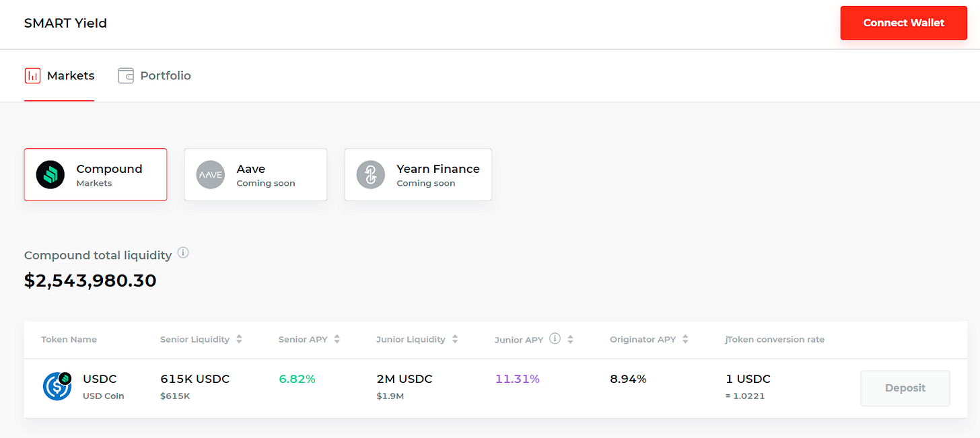This screenshot has height=438, width=980.
Task: Sort by Senior APY arrows
Action: point(337,339)
